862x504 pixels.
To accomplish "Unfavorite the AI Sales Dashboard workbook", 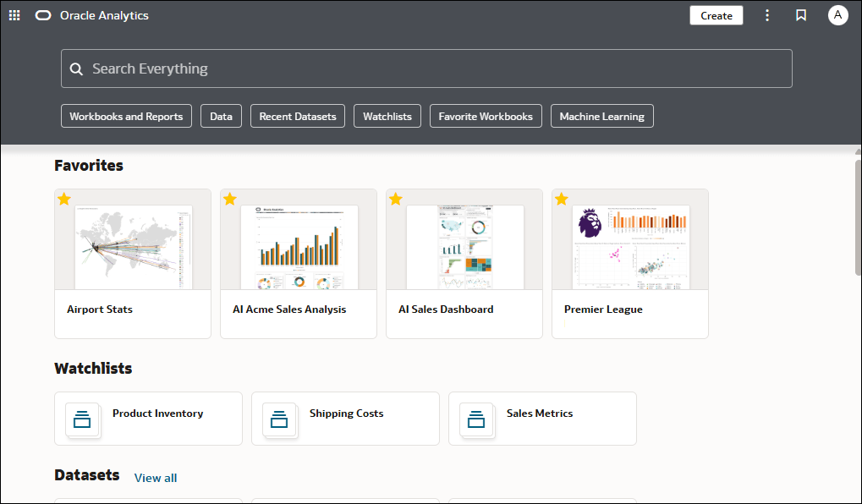I will (x=395, y=199).
